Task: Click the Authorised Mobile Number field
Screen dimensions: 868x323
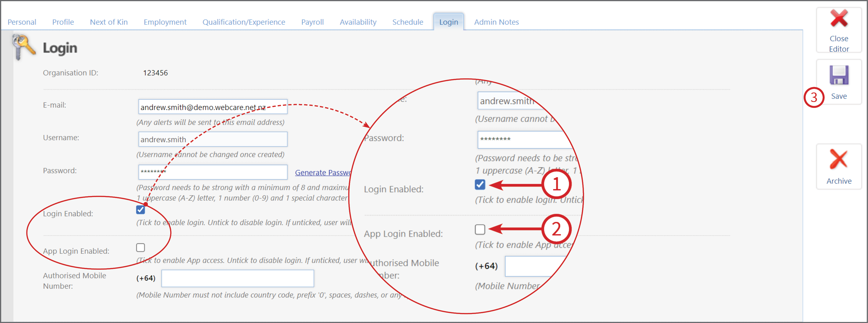Action: (237, 278)
